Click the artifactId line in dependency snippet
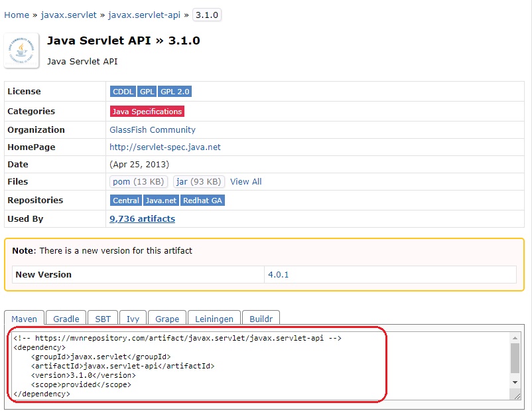This screenshot has width=532, height=411. click(x=123, y=366)
